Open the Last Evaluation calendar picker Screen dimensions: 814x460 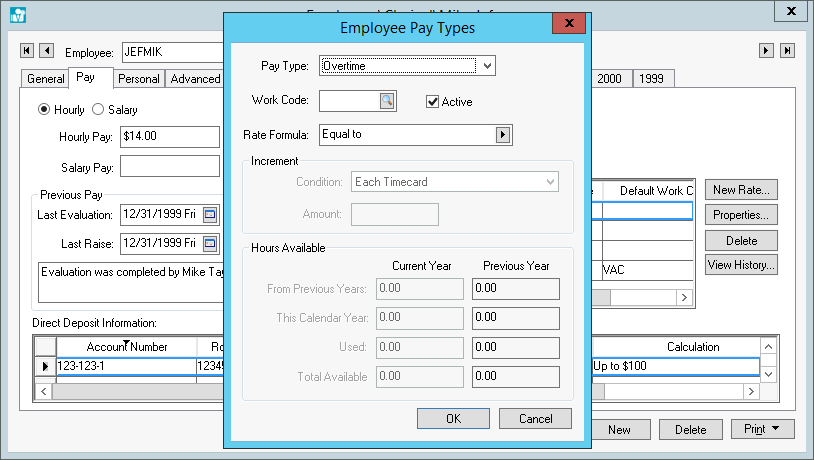click(210, 214)
